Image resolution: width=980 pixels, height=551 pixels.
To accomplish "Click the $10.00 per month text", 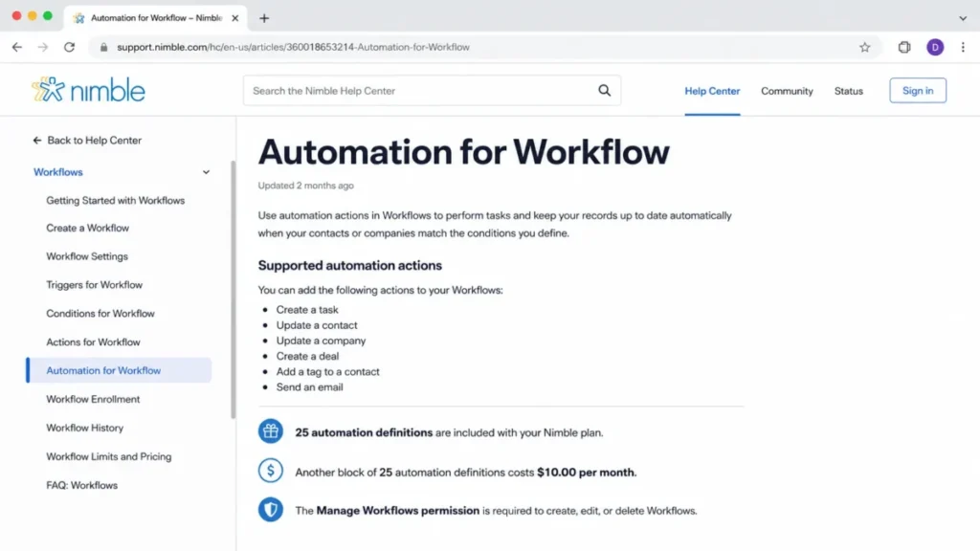I will 585,473.
